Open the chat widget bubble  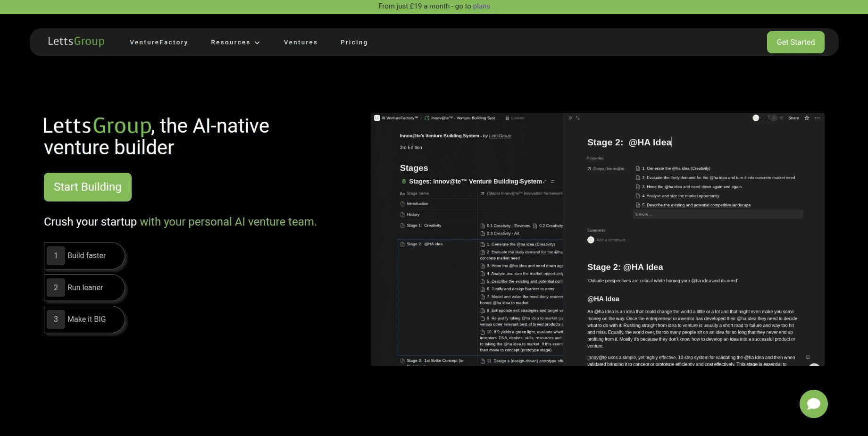pyautogui.click(x=813, y=404)
